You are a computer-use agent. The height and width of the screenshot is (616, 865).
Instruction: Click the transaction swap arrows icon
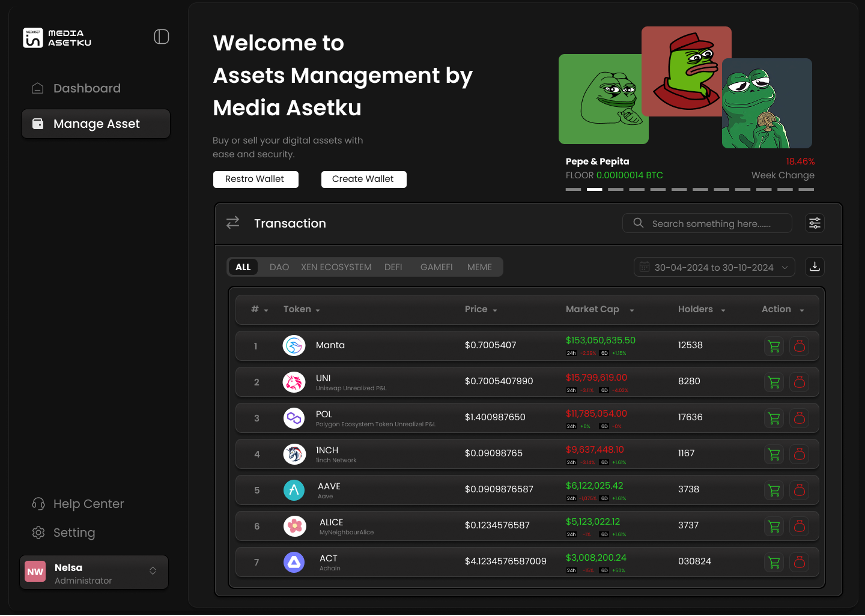pyautogui.click(x=232, y=222)
